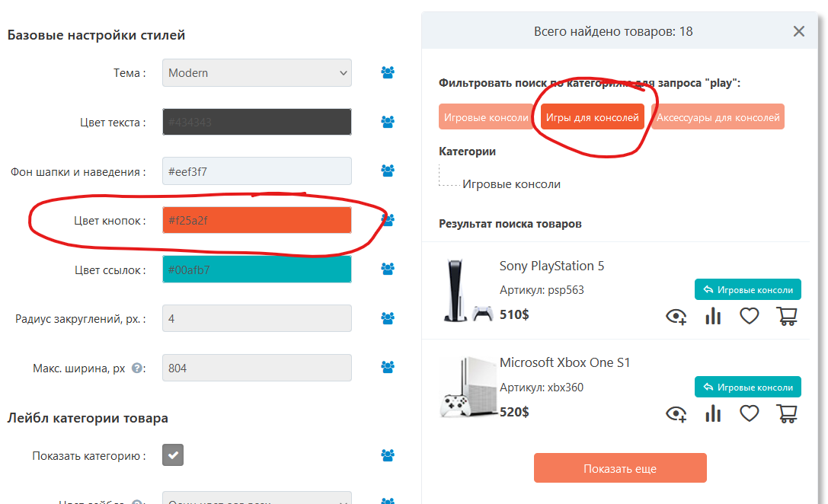Image resolution: width=828 pixels, height=504 pixels.
Task: Add Sony PlayStation 5 to cart
Action: (787, 316)
